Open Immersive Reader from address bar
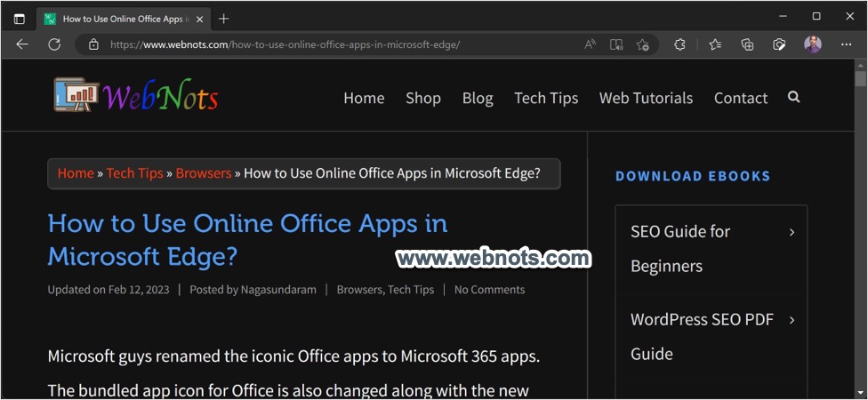This screenshot has width=868, height=400. (616, 44)
